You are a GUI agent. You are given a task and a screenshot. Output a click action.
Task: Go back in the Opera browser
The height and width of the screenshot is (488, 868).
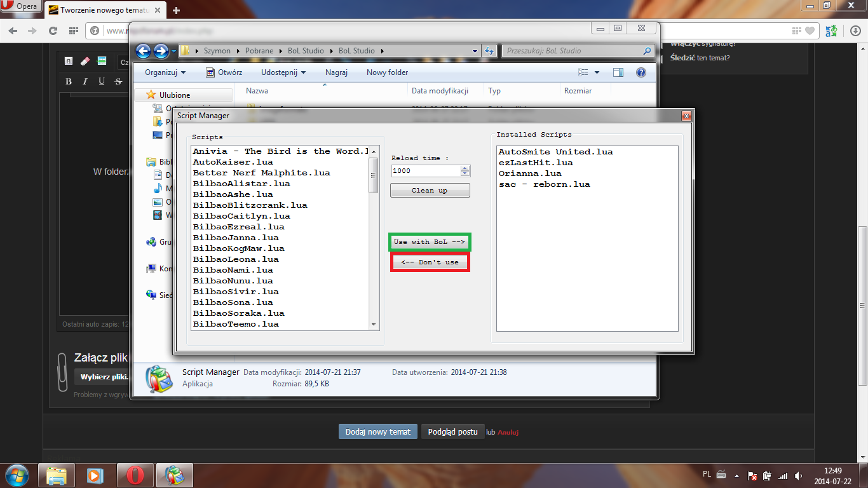pyautogui.click(x=13, y=30)
